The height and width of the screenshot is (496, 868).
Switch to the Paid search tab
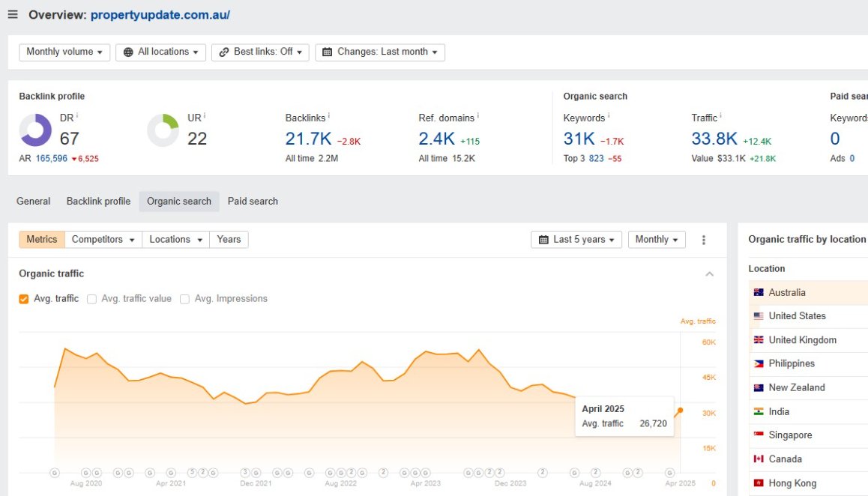253,202
